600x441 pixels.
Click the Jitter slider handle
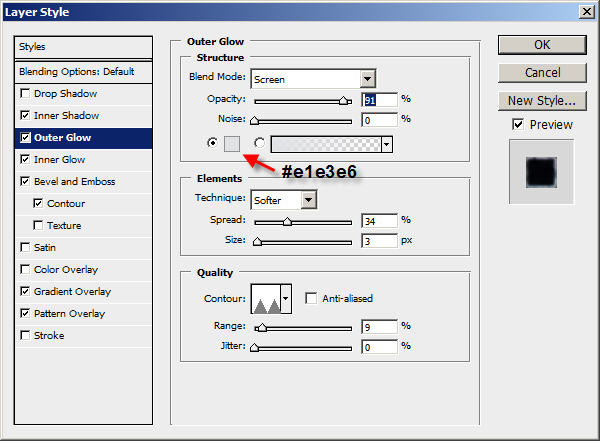tap(254, 348)
